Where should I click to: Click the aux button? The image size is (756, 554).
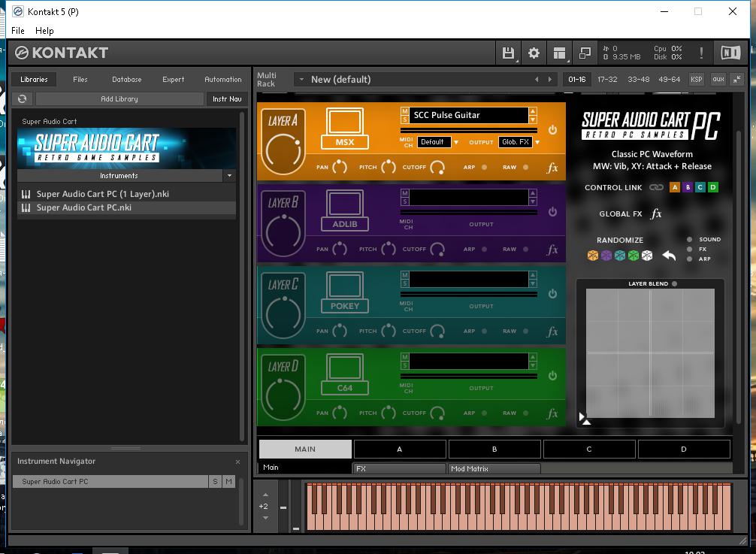(718, 79)
